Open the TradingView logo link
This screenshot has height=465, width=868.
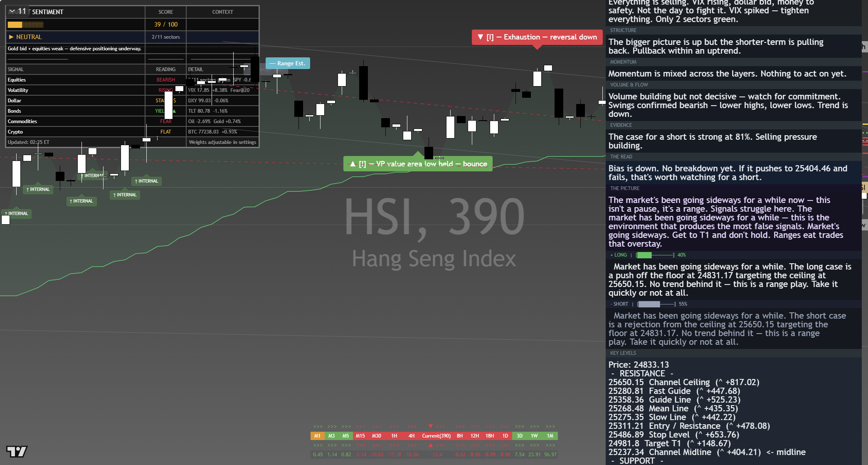click(x=17, y=451)
